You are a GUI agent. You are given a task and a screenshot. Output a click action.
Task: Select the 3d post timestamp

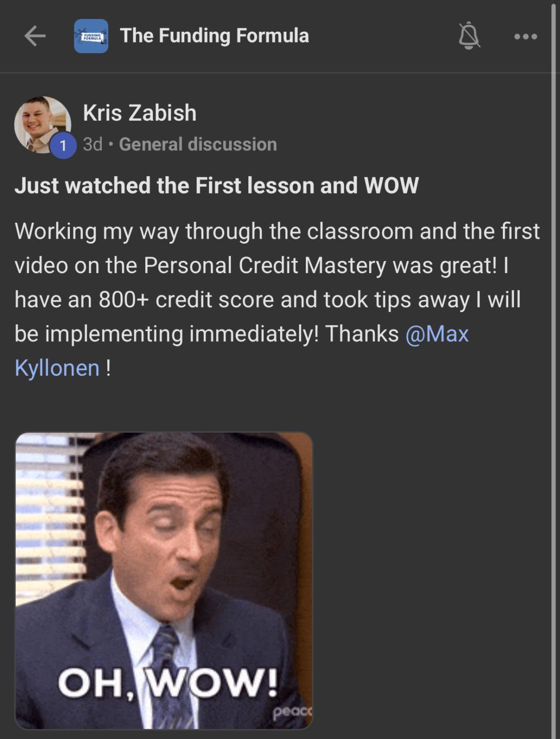pos(92,144)
